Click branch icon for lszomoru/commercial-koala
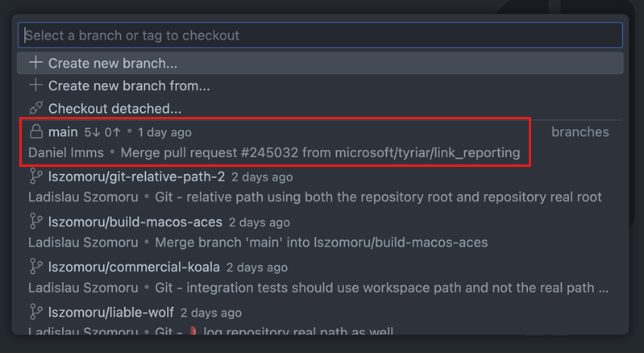644x353 pixels. 35,266
